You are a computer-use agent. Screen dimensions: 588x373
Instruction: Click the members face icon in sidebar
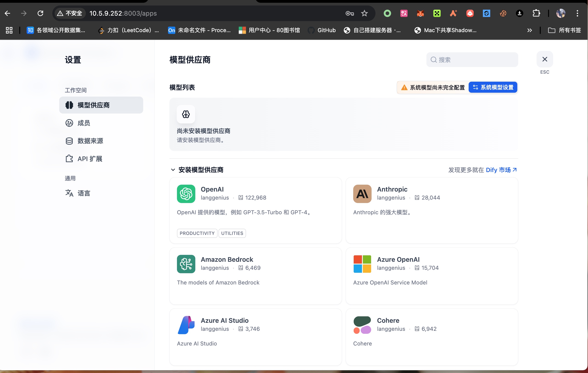tap(69, 123)
